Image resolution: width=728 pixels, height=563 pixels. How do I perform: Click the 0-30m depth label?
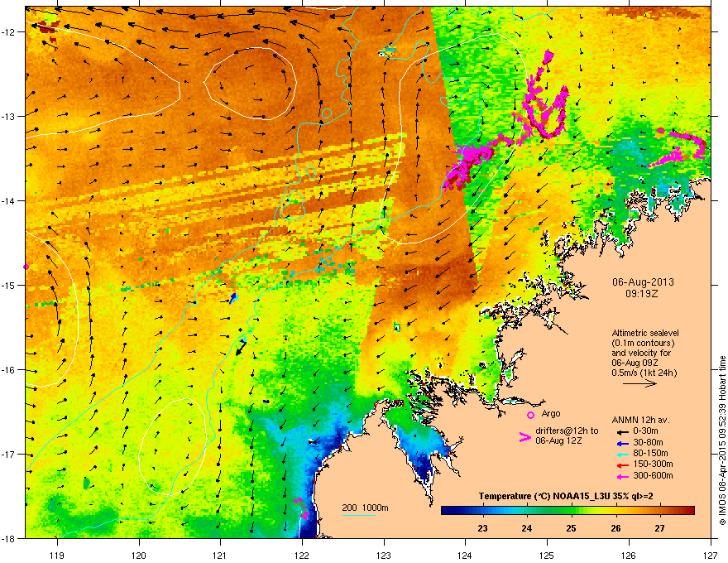[x=645, y=431]
